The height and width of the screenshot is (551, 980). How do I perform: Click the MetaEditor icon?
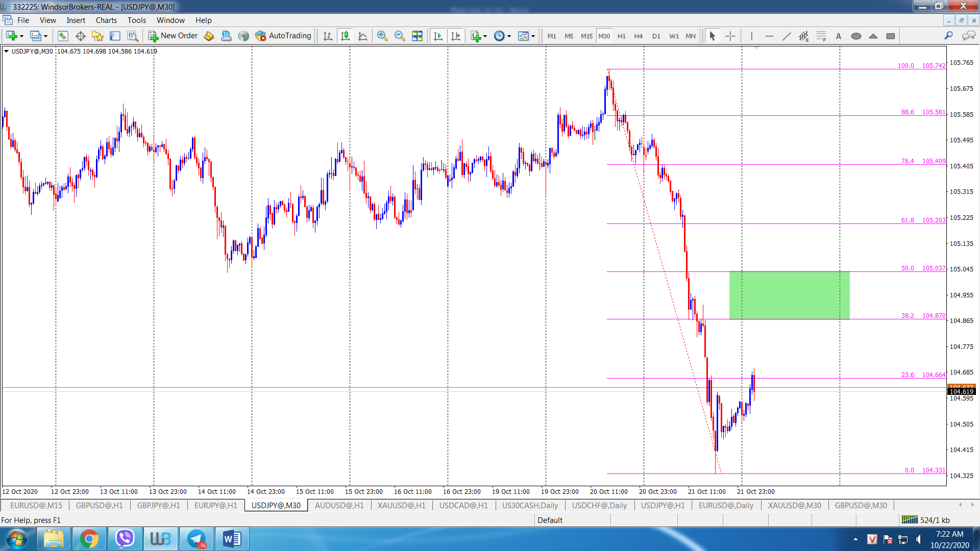point(209,36)
